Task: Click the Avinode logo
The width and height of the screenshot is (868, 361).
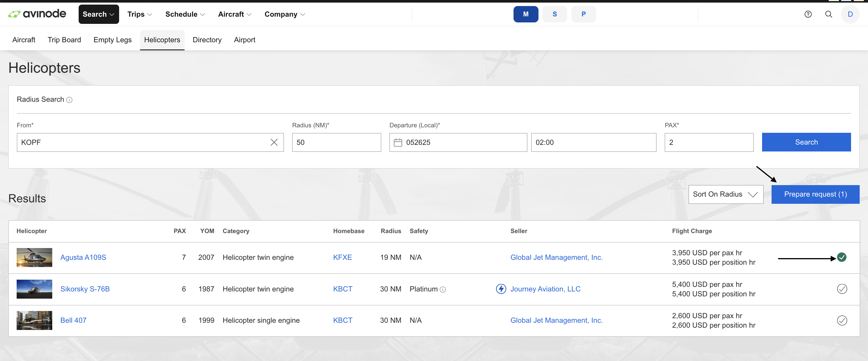Action: 37,14
